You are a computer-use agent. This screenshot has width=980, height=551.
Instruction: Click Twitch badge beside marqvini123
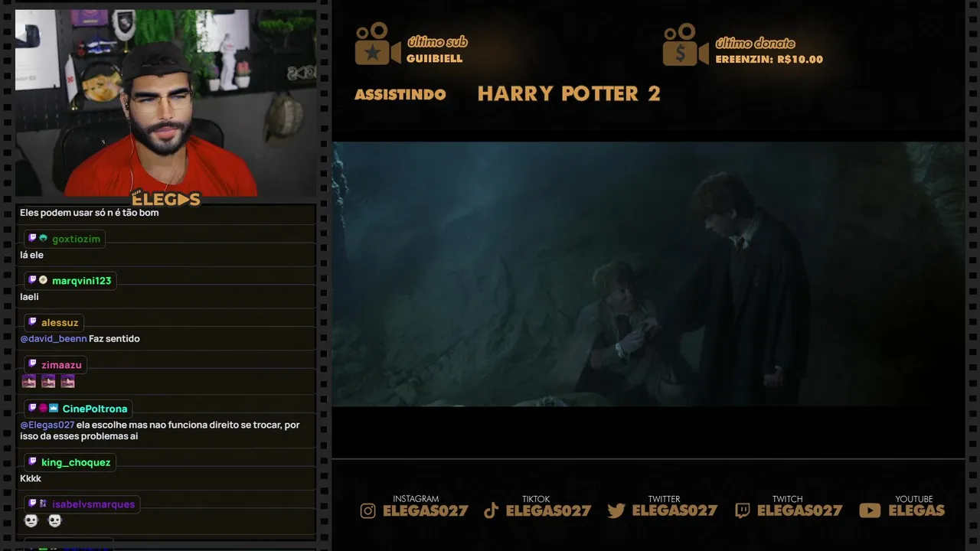coord(32,280)
